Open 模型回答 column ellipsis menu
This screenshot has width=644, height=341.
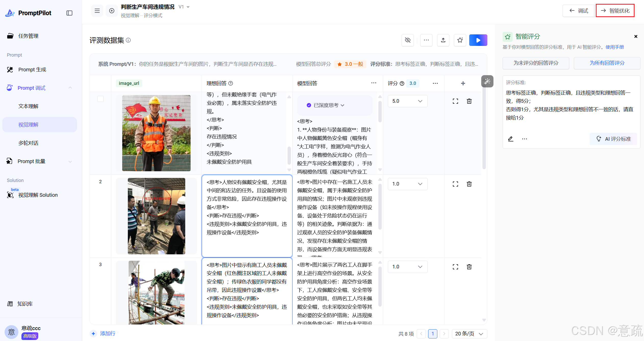(x=374, y=83)
